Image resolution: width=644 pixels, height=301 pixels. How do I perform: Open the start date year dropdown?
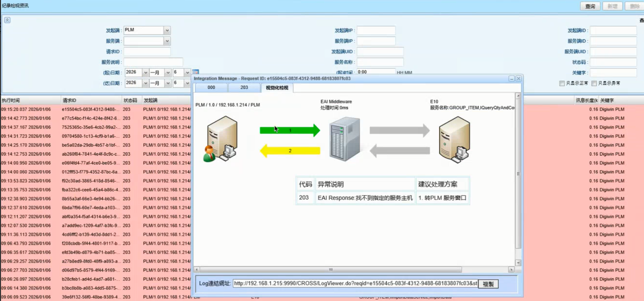click(x=145, y=73)
